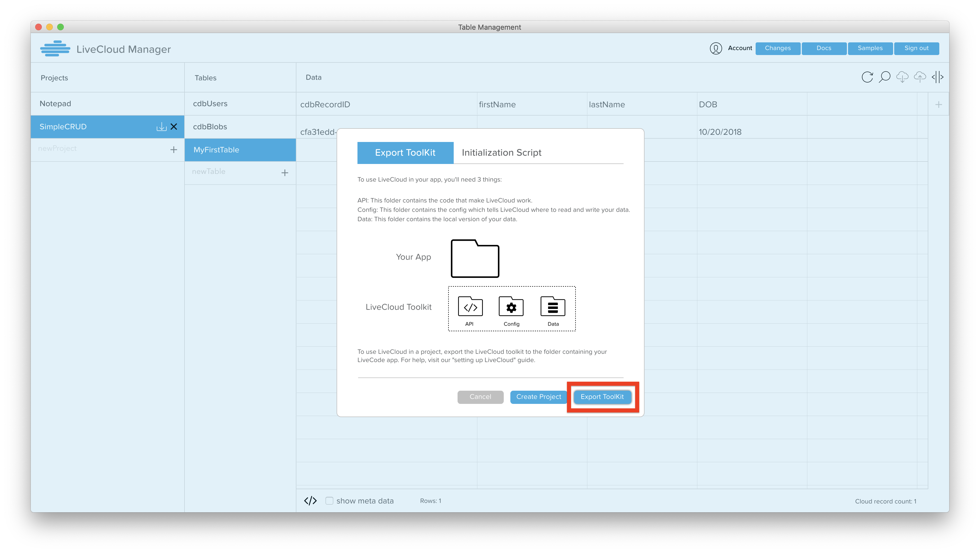Add new table with plus icon

point(285,173)
